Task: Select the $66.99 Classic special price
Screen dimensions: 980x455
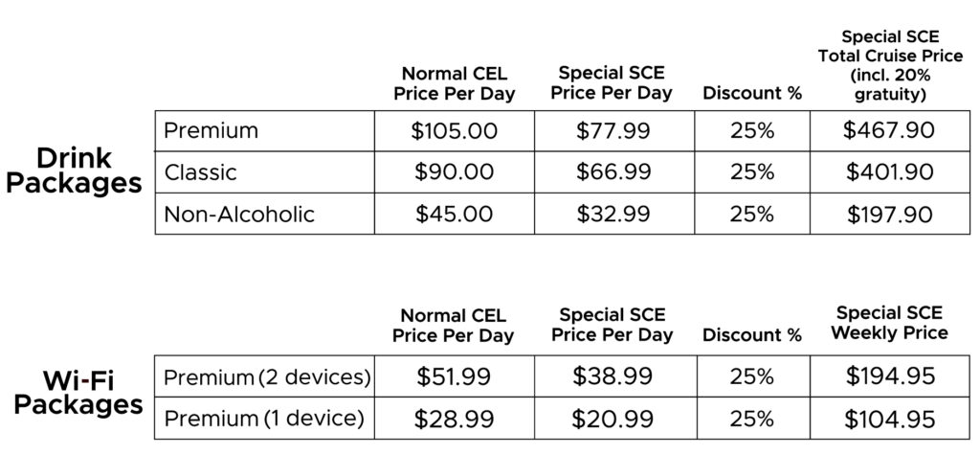Action: coord(613,172)
